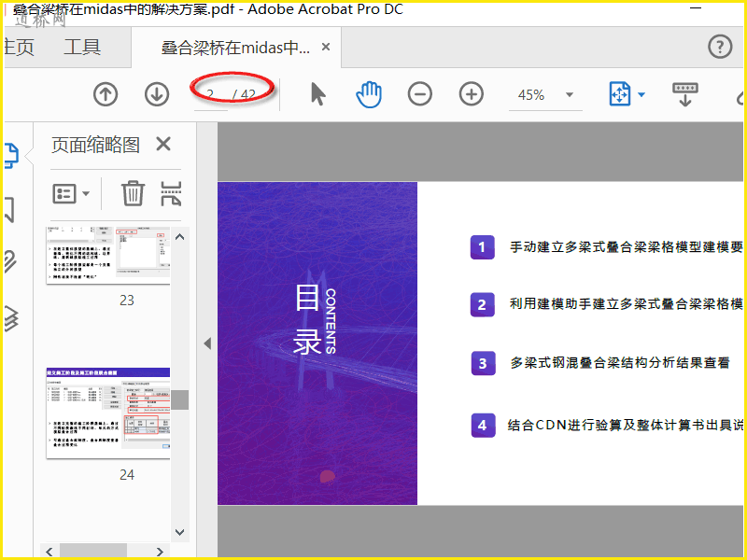This screenshot has width=747, height=560.
Task: Select page 24 thumbnail
Action: [x=108, y=413]
